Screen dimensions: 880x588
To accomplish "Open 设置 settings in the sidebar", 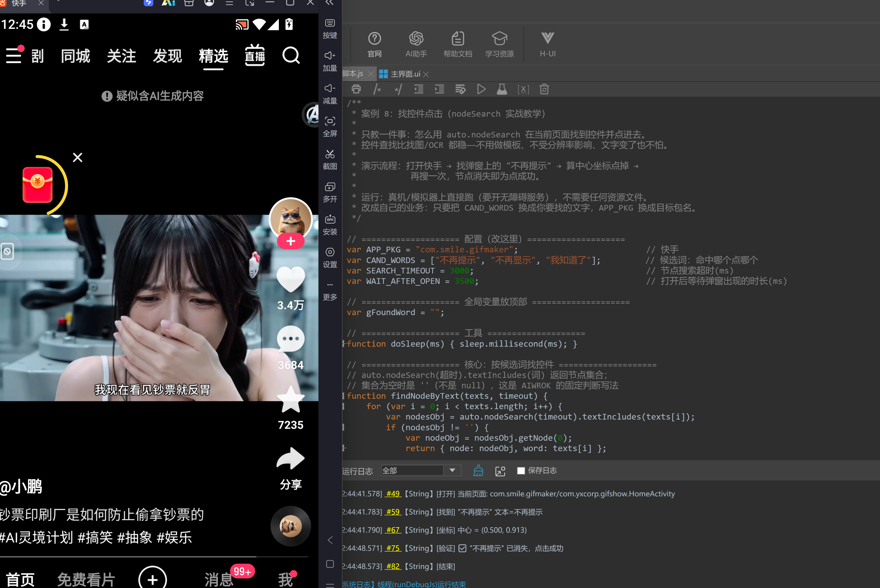I will click(x=329, y=258).
